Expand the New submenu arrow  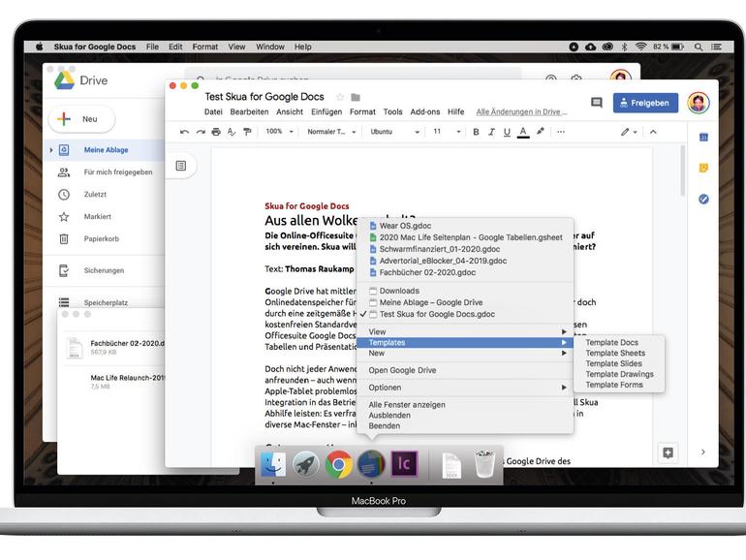coord(564,353)
